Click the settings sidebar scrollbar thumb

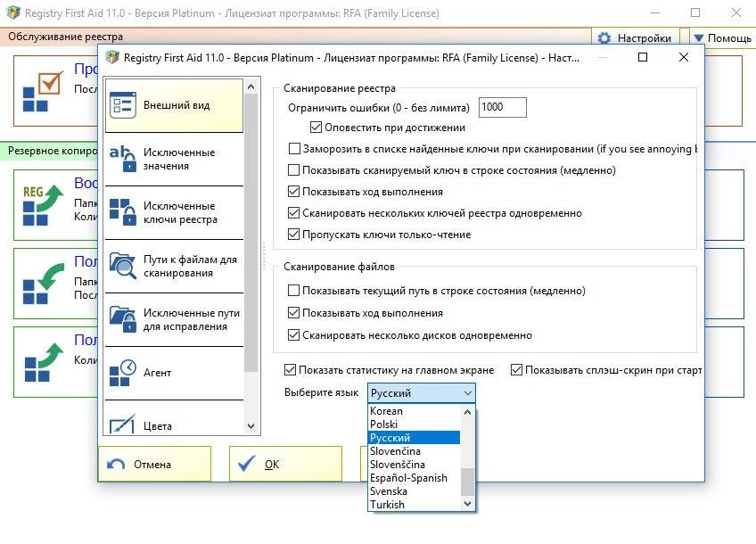pos(251,233)
